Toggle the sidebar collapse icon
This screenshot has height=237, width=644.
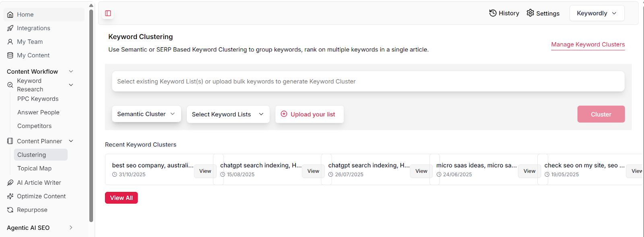coord(108,13)
